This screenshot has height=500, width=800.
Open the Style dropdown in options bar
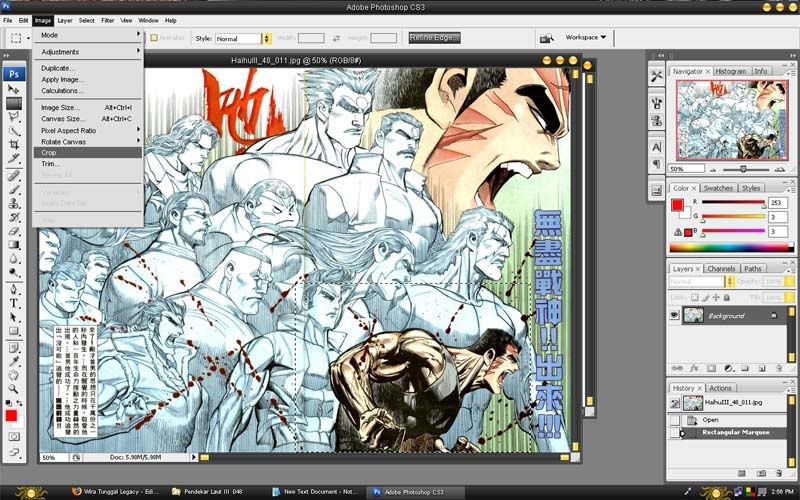(243, 39)
